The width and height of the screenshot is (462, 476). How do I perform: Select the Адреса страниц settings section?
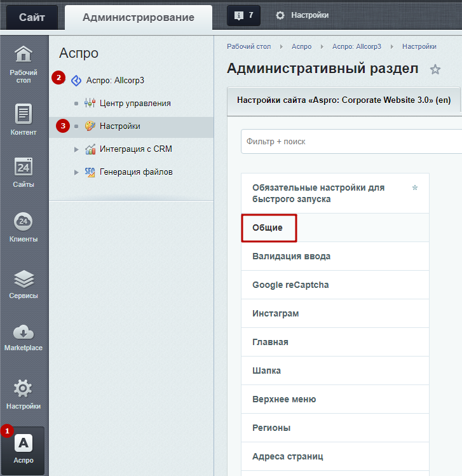335,456
